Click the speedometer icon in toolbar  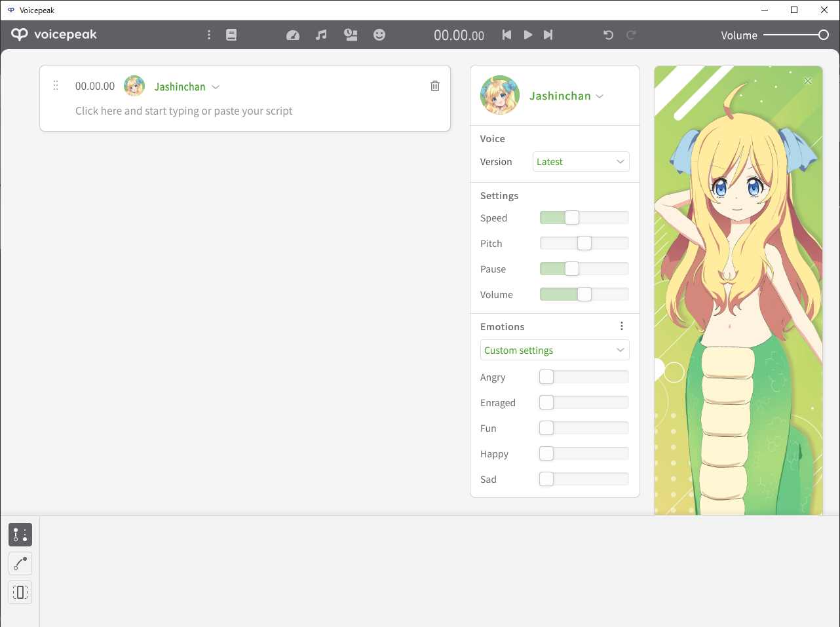[293, 35]
